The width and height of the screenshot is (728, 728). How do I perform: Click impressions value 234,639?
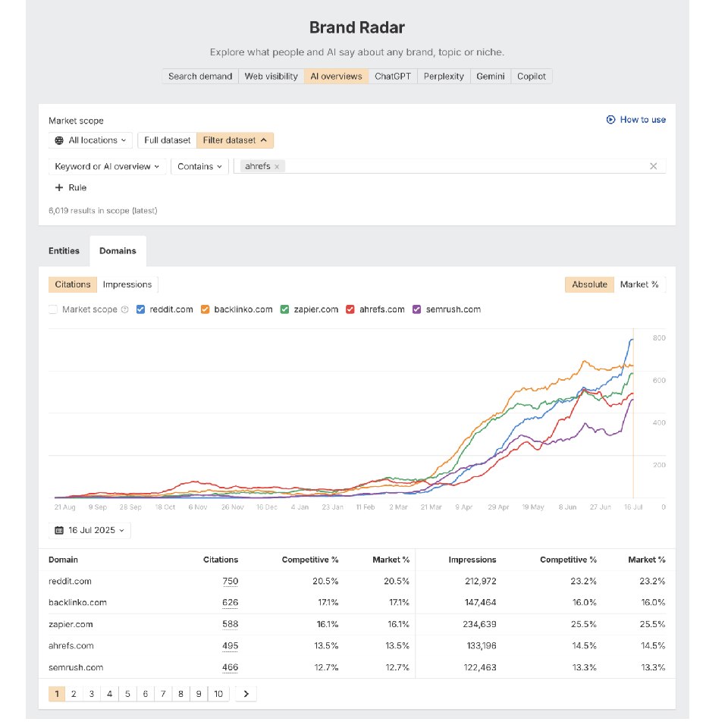click(x=479, y=624)
